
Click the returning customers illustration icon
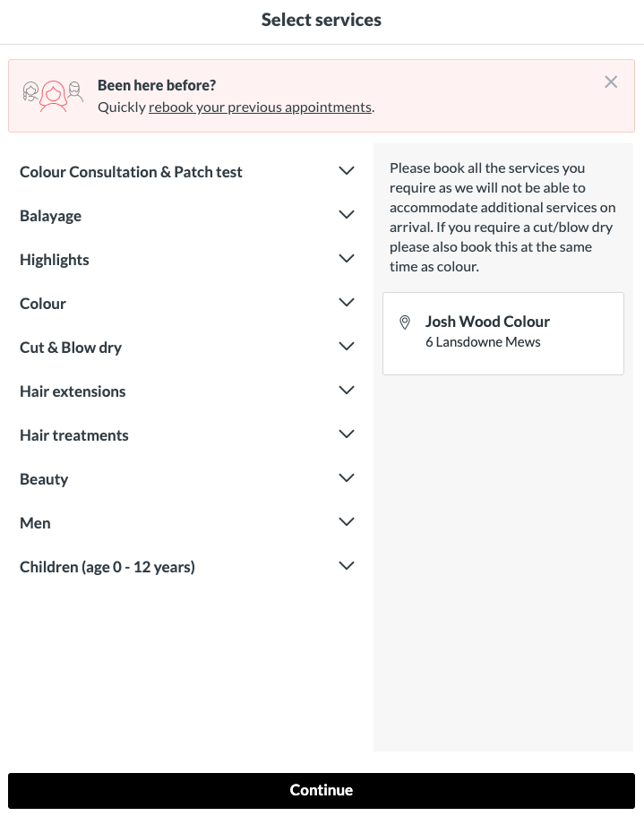(x=53, y=96)
